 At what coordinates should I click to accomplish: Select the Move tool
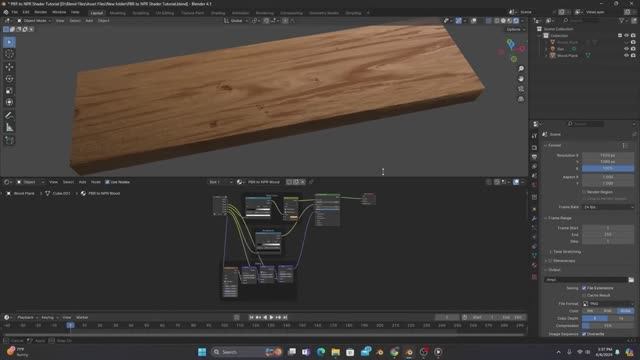pyautogui.click(x=9, y=67)
